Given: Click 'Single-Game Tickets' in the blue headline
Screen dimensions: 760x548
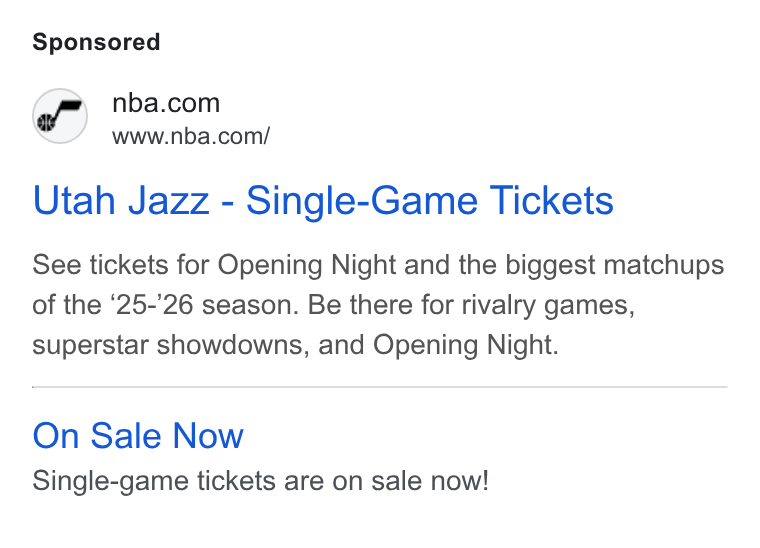Looking at the screenshot, I should pos(430,200).
